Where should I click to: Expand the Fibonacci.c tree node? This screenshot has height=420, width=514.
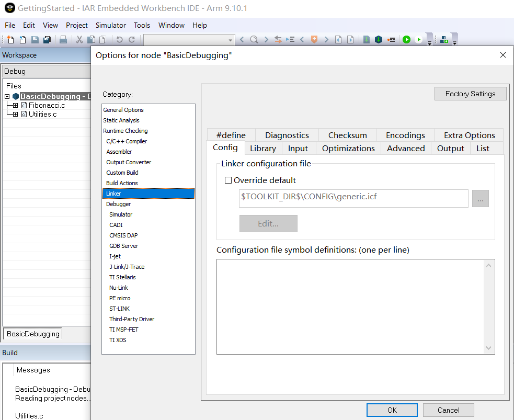pos(15,105)
